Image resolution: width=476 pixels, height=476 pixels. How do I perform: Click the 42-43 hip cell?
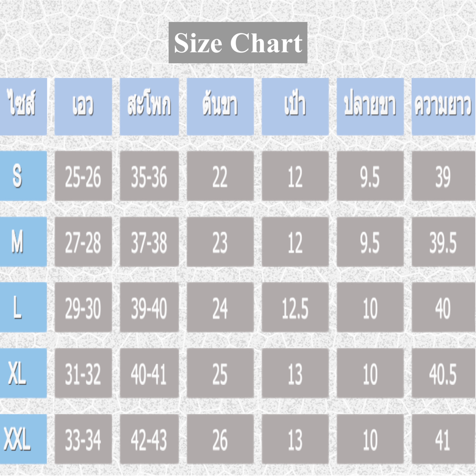(x=149, y=439)
